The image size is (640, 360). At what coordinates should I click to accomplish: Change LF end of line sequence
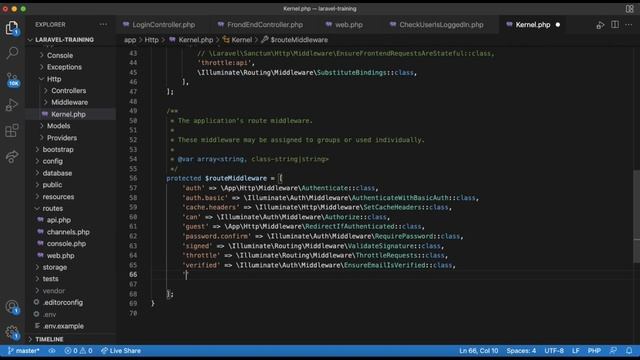click(576, 351)
